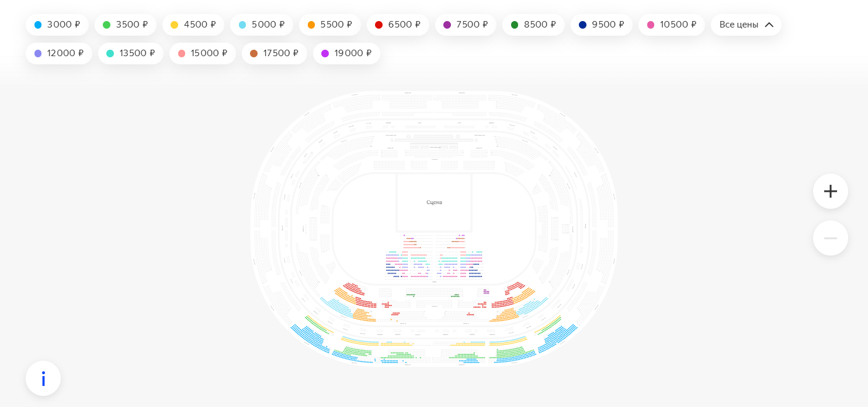Toggle the 3500 ₽ price filter

pos(126,25)
